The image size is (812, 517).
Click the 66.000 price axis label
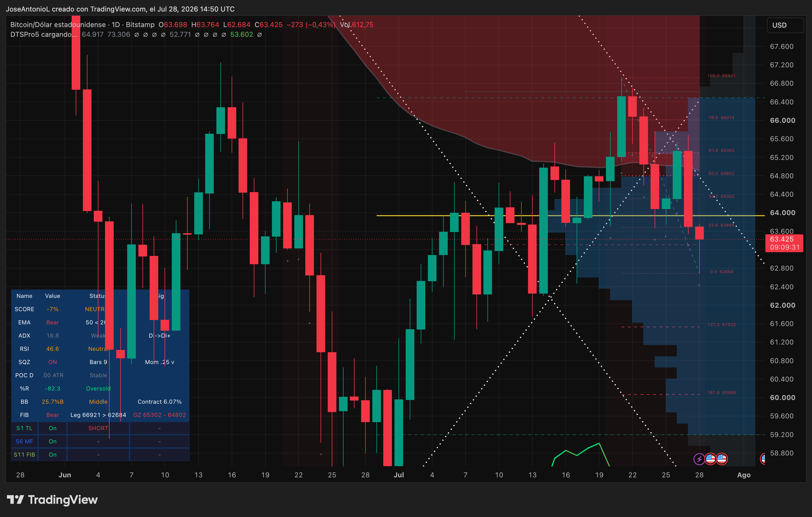click(x=782, y=120)
